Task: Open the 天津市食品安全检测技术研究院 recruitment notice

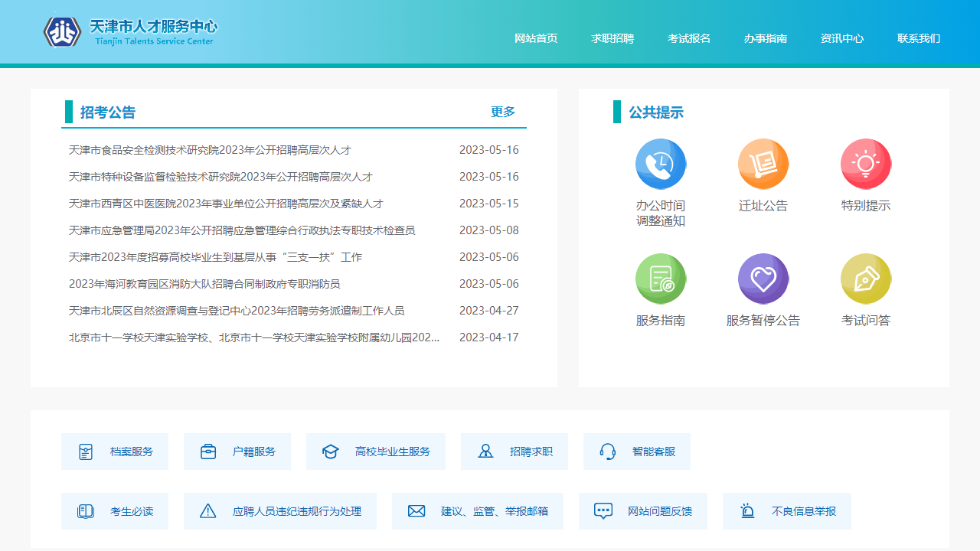Action: coord(210,150)
